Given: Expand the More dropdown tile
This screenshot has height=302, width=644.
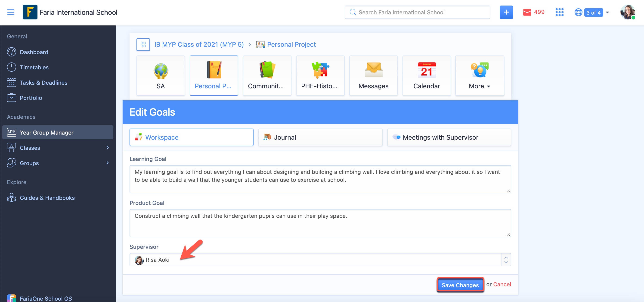Looking at the screenshot, I should point(480,75).
